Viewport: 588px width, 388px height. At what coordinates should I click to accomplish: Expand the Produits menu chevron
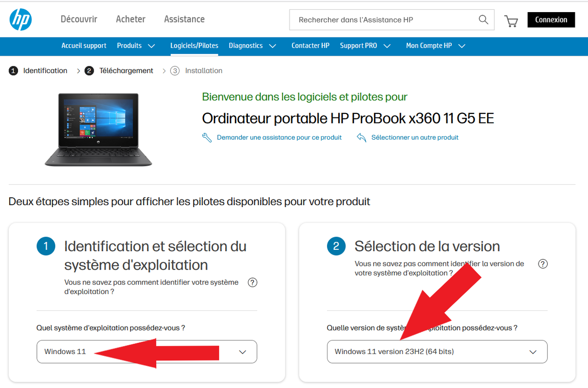(151, 46)
